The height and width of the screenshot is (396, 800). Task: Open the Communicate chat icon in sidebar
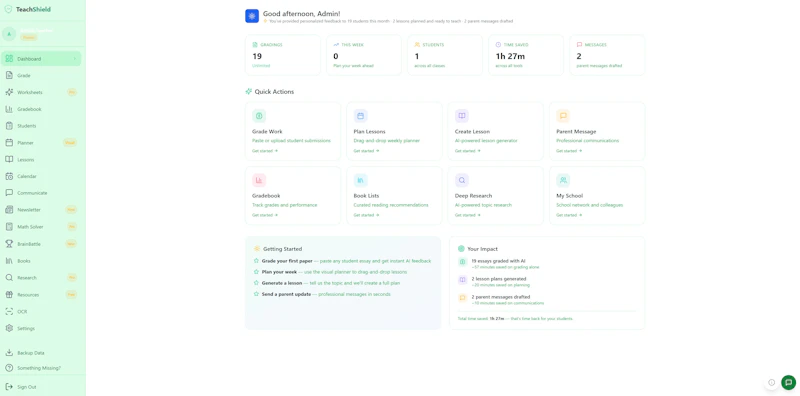tap(9, 193)
